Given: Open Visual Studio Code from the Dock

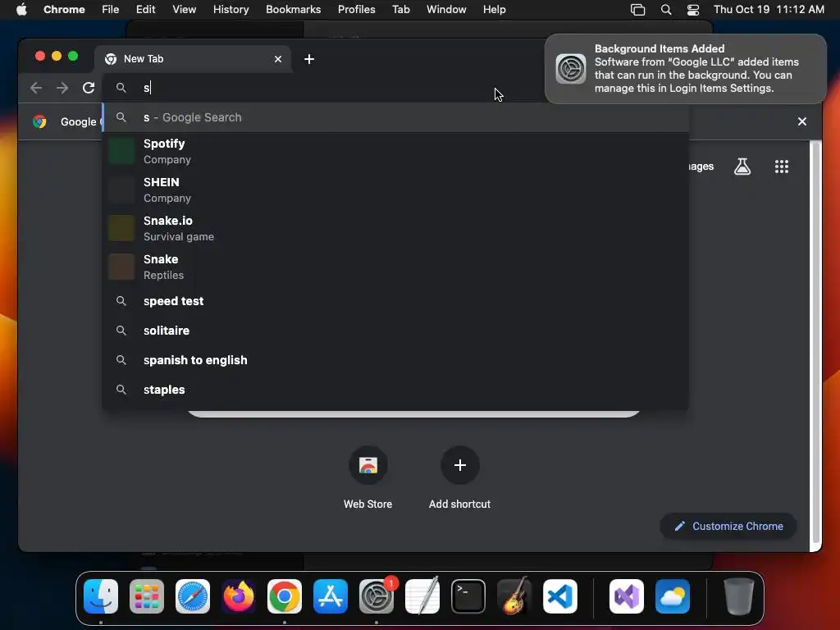Looking at the screenshot, I should (560, 596).
